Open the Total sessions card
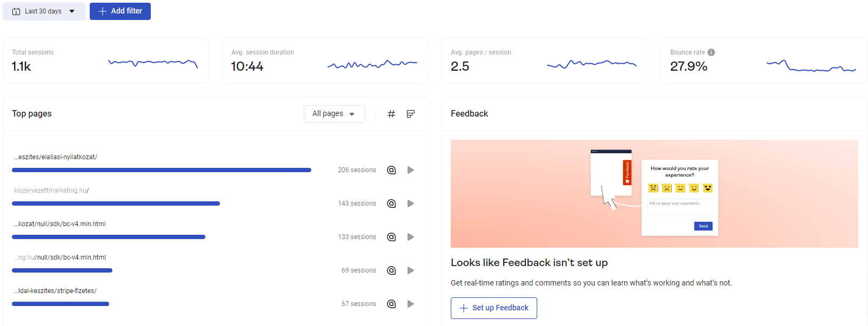The width and height of the screenshot is (868, 326). tap(105, 60)
